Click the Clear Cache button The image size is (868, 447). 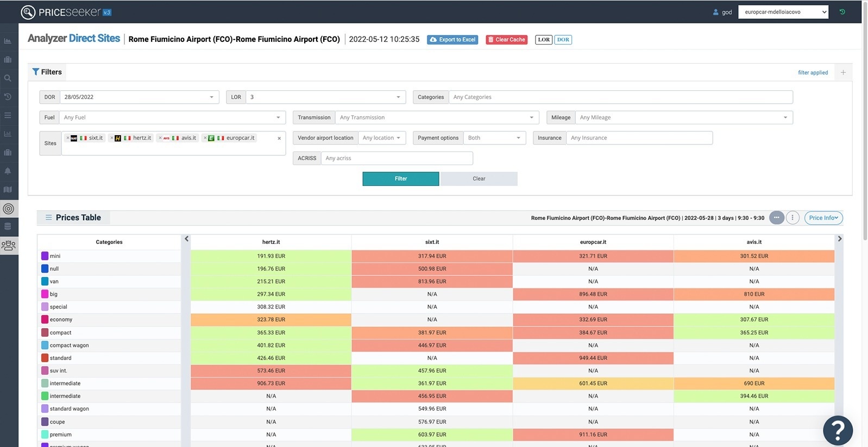tap(506, 40)
